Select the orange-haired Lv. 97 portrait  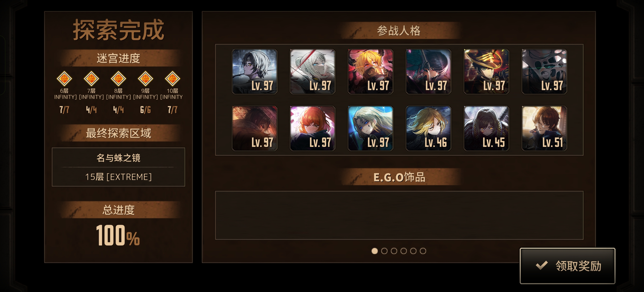tap(313, 128)
